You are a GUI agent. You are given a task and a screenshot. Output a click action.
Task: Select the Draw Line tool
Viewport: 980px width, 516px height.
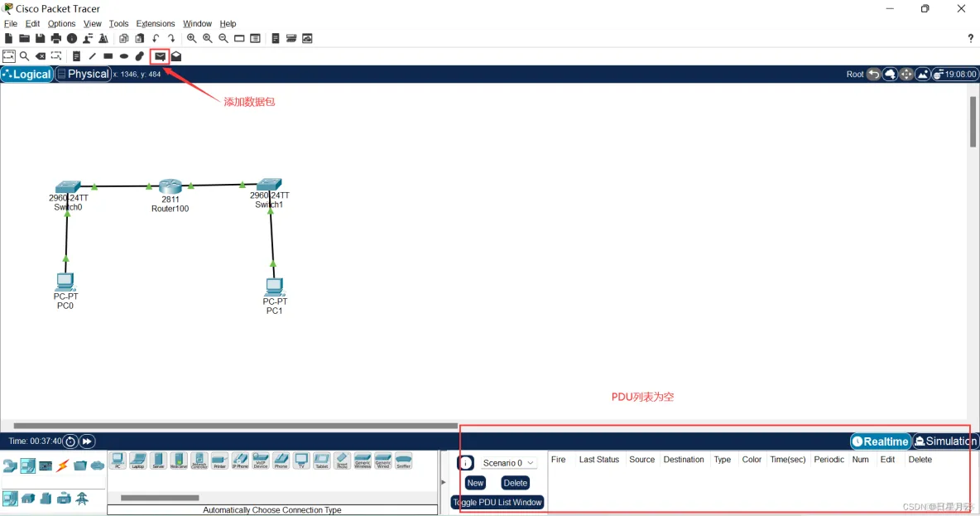click(93, 56)
